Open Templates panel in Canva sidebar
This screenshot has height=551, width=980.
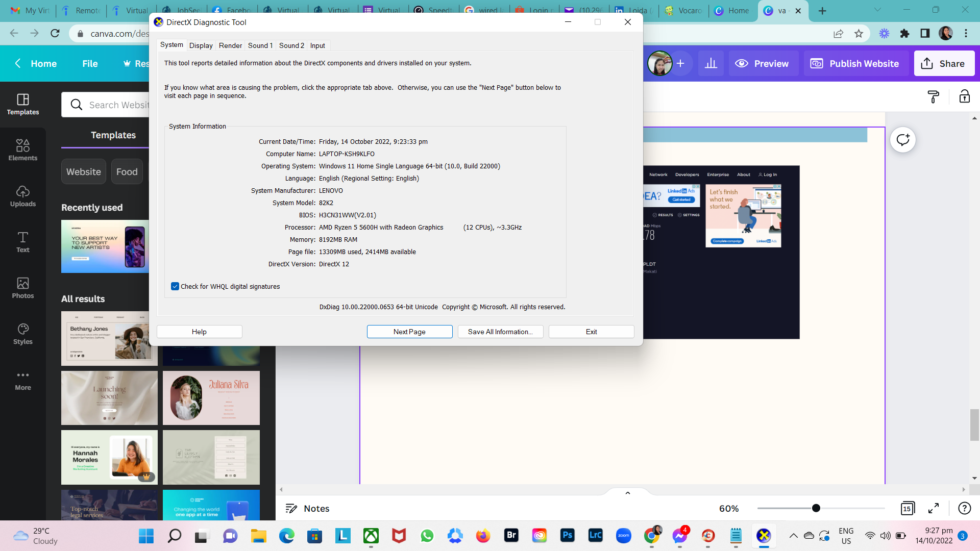pos(23,104)
